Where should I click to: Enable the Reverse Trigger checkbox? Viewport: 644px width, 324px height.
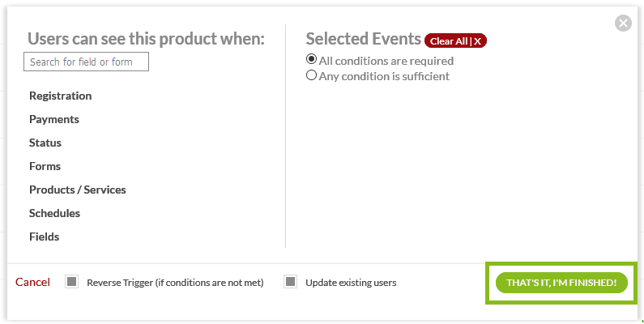(71, 282)
